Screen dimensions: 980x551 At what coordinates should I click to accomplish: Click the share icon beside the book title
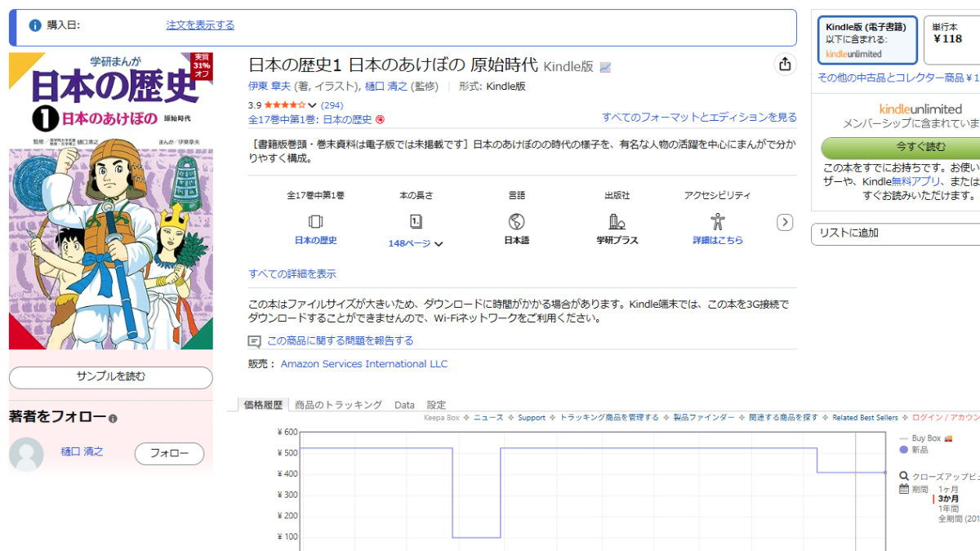[785, 64]
